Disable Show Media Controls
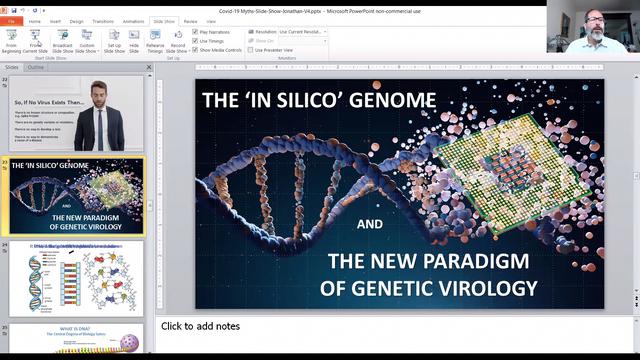The height and width of the screenshot is (360, 640). [195, 50]
